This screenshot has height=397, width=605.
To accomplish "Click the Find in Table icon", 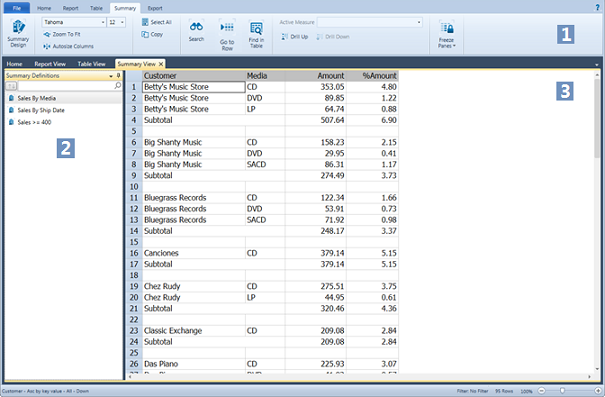I will click(x=256, y=28).
